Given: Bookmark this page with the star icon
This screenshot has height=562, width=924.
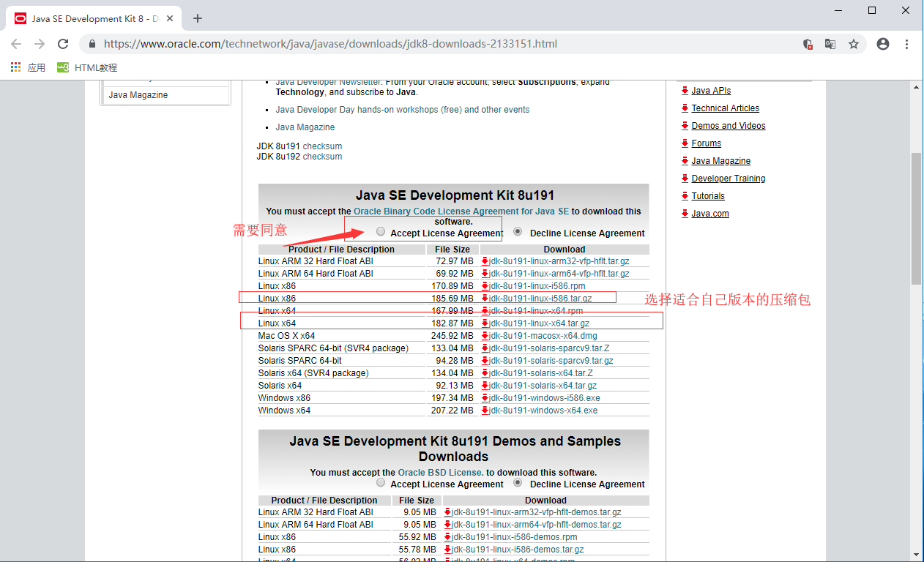Looking at the screenshot, I should click(x=854, y=44).
